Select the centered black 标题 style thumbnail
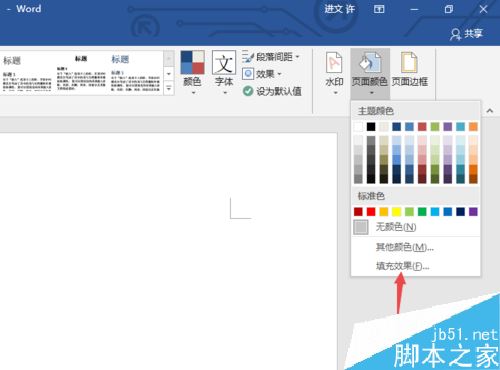Image resolution: width=500 pixels, height=370 pixels. (x=81, y=73)
